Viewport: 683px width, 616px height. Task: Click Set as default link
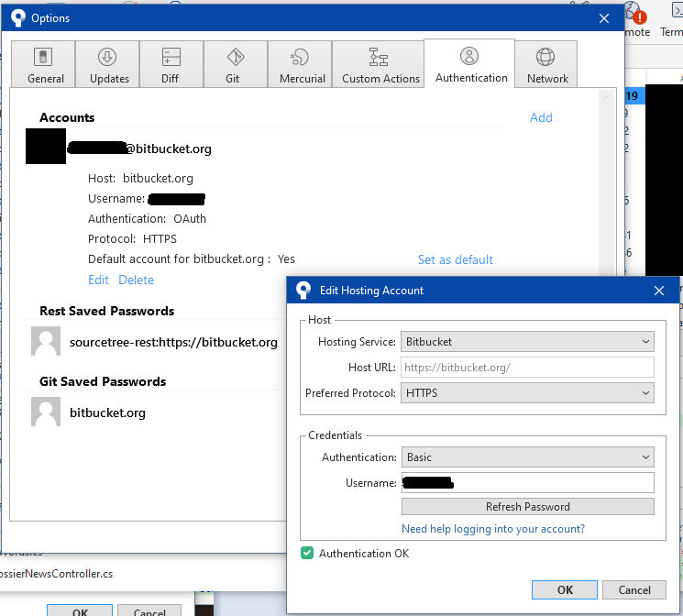(456, 259)
